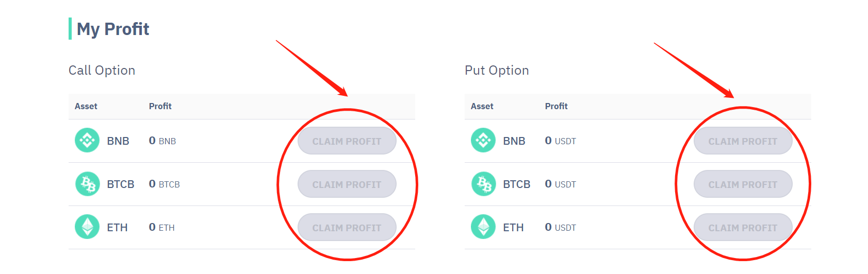Click the 0 ETH profit value under Call Option
Image resolution: width=868 pixels, height=274 pixels.
pos(161,227)
